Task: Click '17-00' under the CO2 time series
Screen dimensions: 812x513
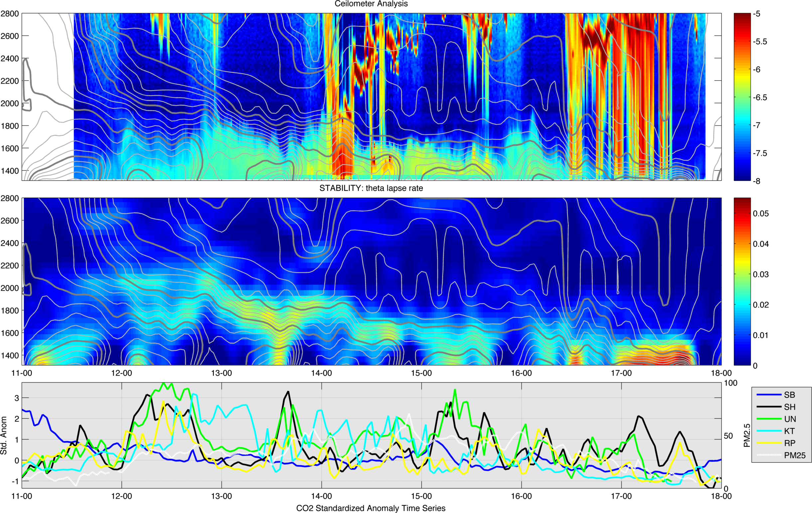Action: (621, 496)
